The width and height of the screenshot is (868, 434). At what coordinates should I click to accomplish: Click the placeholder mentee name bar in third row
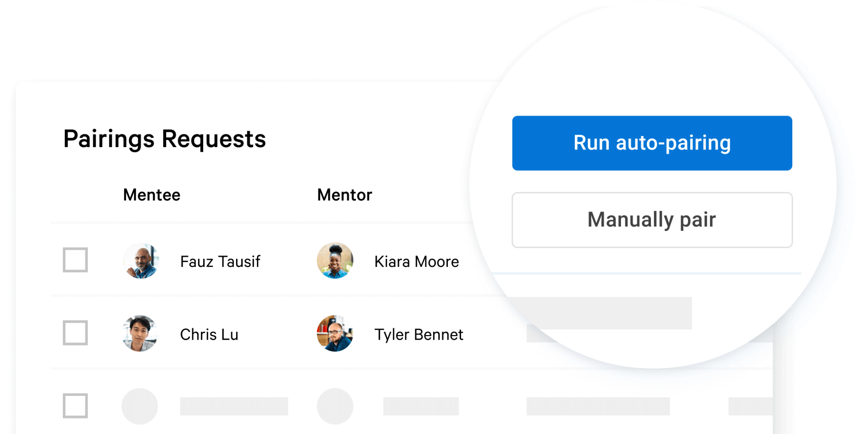(x=234, y=406)
